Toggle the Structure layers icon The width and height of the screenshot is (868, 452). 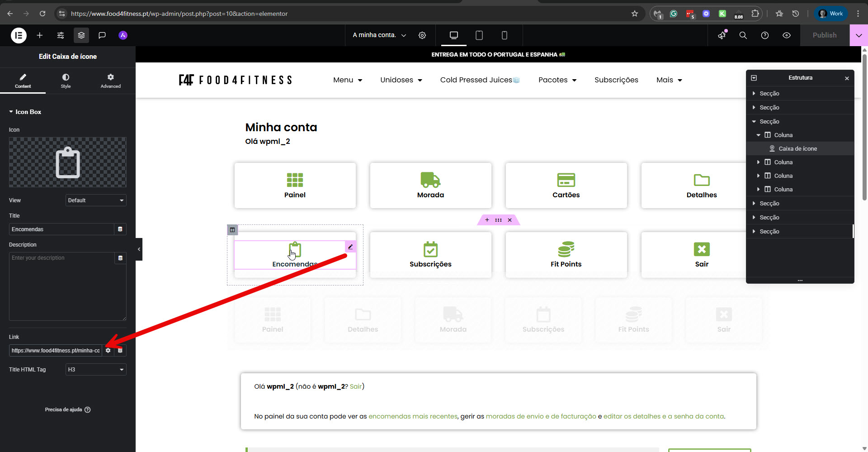(81, 35)
